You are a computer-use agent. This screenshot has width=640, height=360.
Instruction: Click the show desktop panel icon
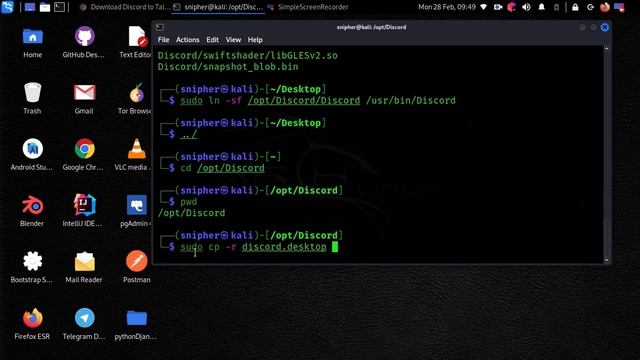(x=30, y=7)
